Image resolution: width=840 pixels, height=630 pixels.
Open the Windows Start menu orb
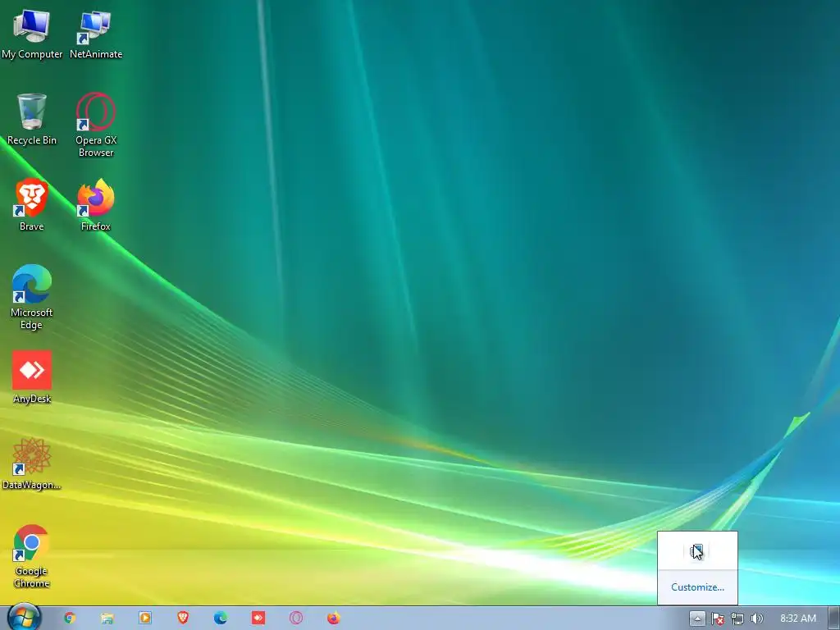24,618
